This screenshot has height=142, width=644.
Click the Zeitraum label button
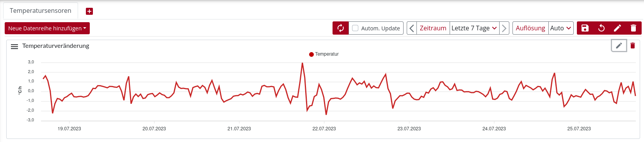[x=433, y=28]
